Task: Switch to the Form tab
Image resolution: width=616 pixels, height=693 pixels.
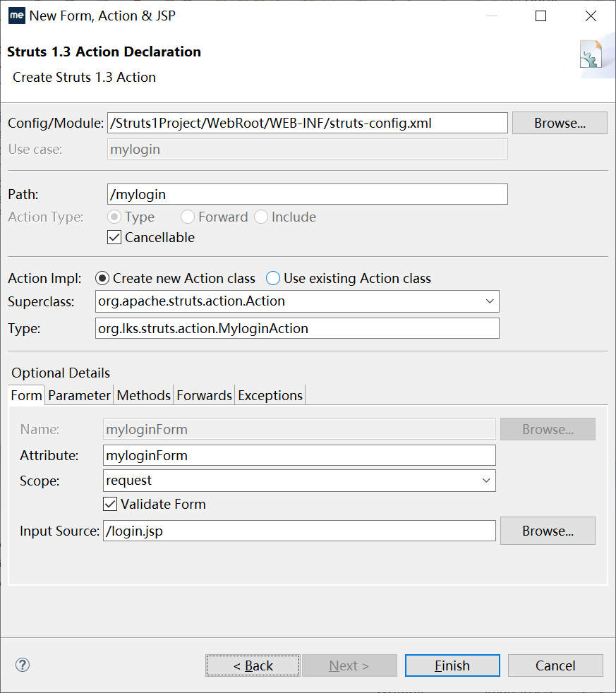Action: pyautogui.click(x=27, y=395)
